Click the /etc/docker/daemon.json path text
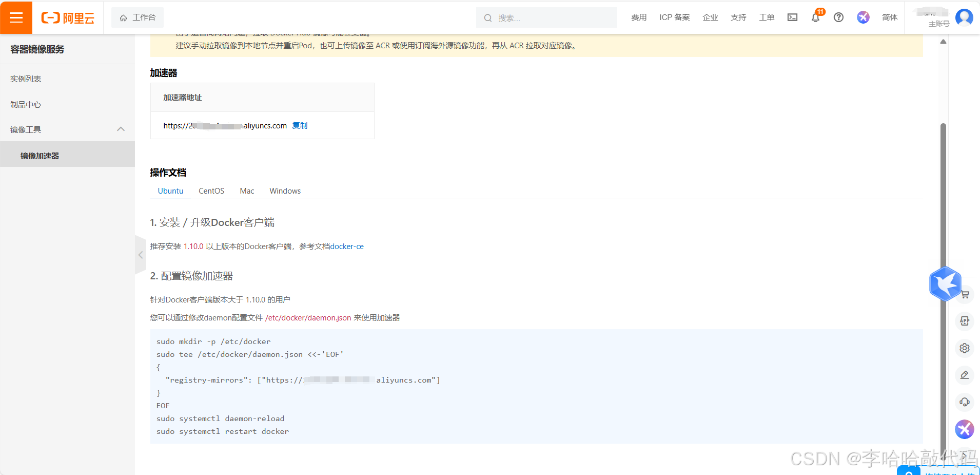 (x=308, y=318)
